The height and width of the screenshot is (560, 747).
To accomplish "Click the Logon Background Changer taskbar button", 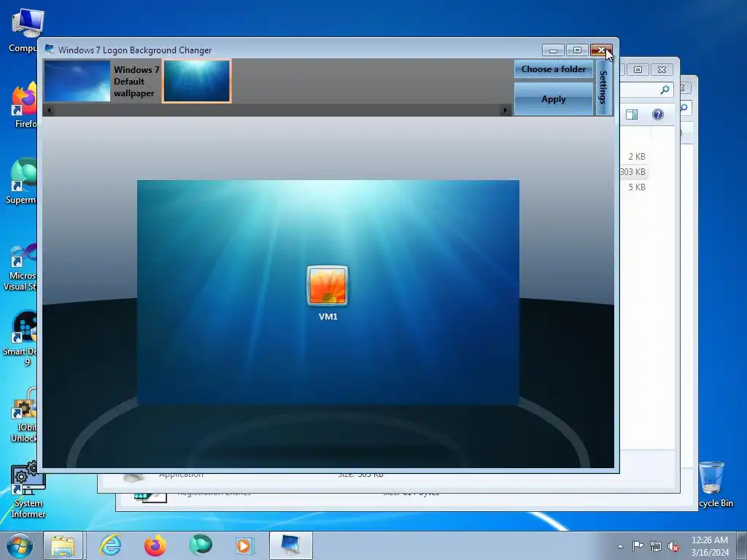I will pyautogui.click(x=291, y=545).
